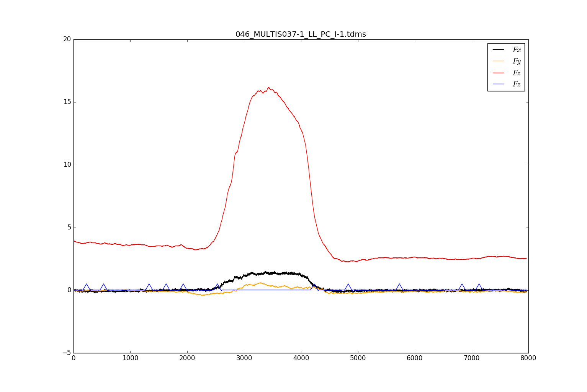Click the x-axis tick label 5000

pos(358,358)
